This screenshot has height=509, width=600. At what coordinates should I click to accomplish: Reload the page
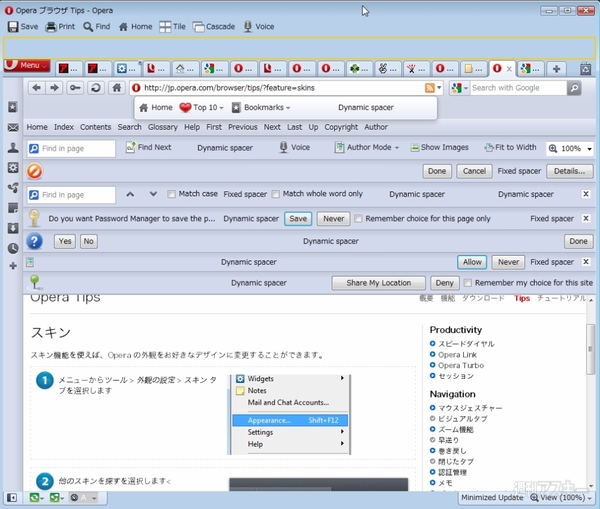[96, 88]
